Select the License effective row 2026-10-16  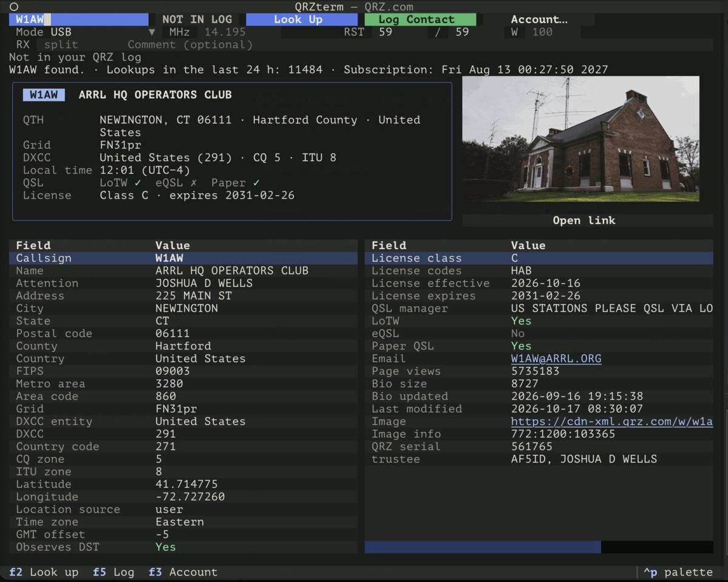(x=539, y=283)
